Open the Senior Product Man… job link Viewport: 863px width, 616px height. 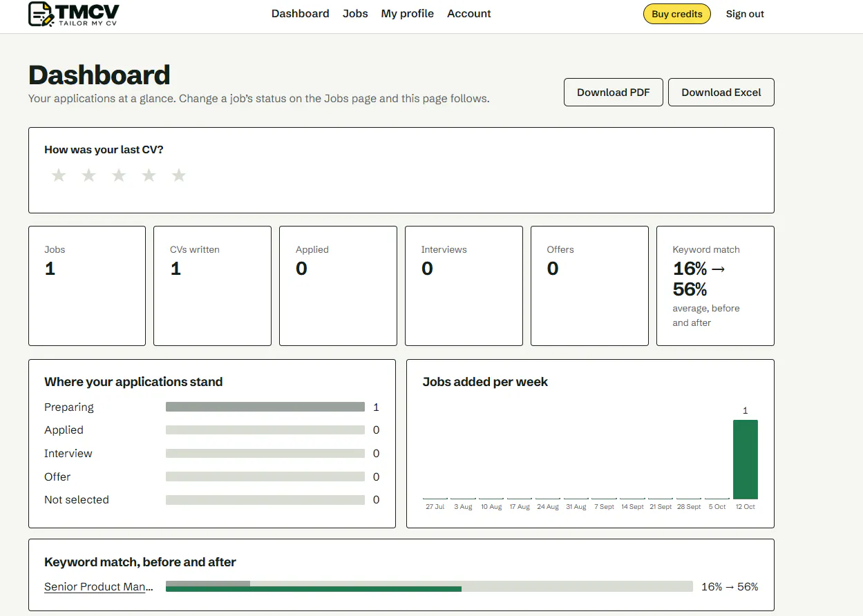pyautogui.click(x=99, y=587)
